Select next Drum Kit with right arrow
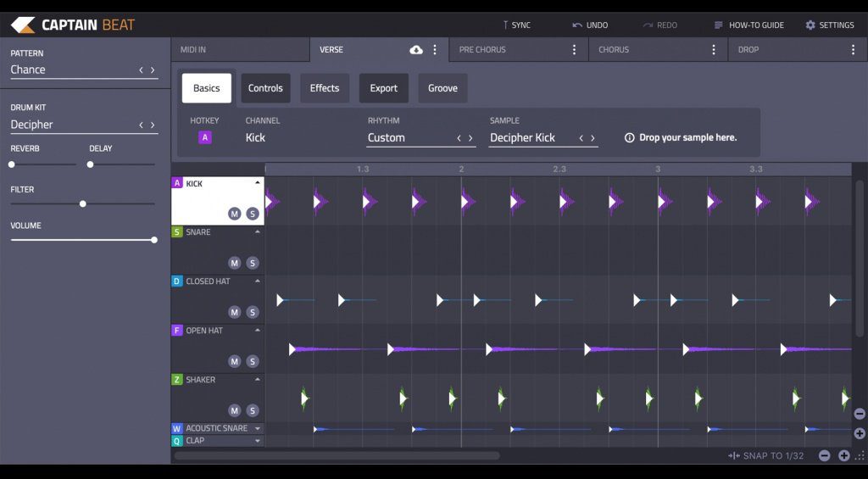Image resolution: width=868 pixels, height=479 pixels. click(153, 125)
